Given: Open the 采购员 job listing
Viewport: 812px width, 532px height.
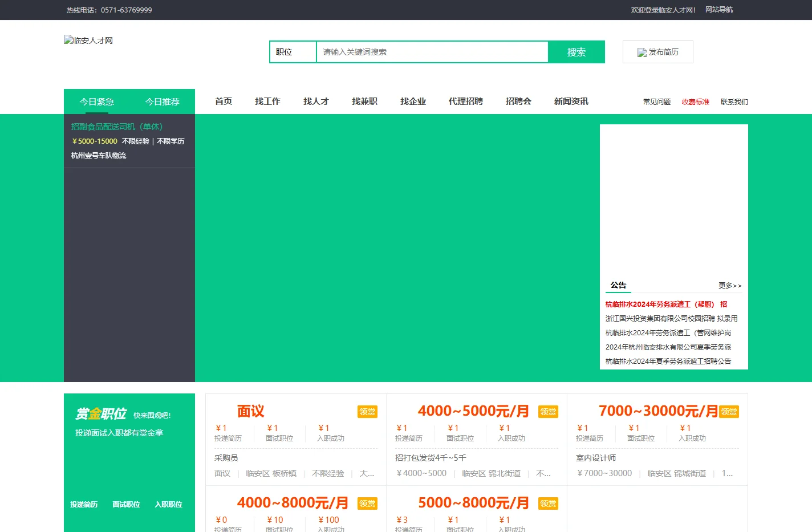Looking at the screenshot, I should [226, 458].
